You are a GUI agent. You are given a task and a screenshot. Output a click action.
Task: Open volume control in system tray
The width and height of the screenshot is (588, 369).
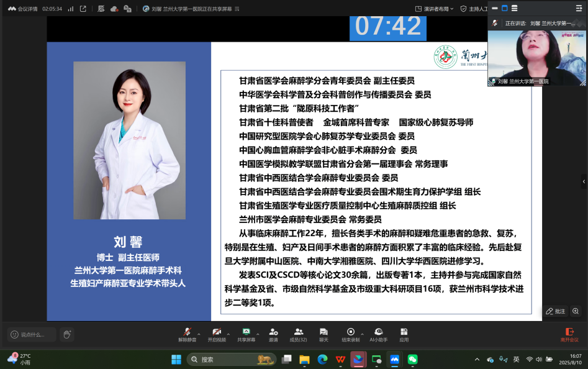point(539,359)
